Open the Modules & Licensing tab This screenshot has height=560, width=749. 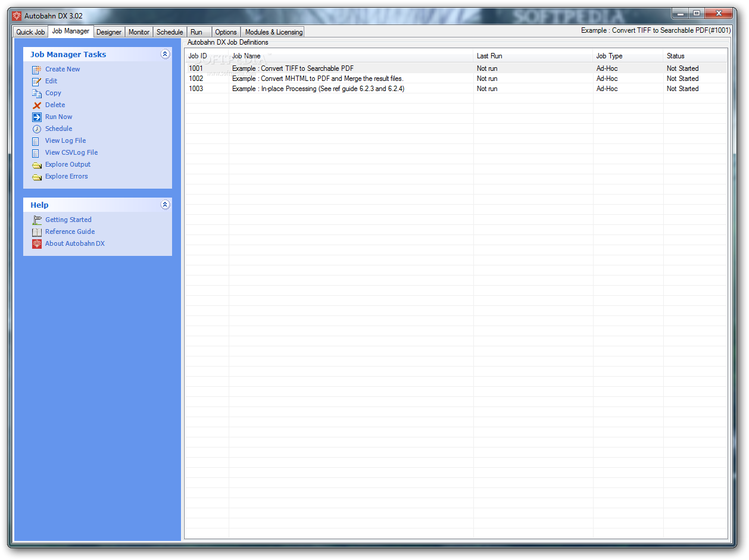pyautogui.click(x=273, y=32)
